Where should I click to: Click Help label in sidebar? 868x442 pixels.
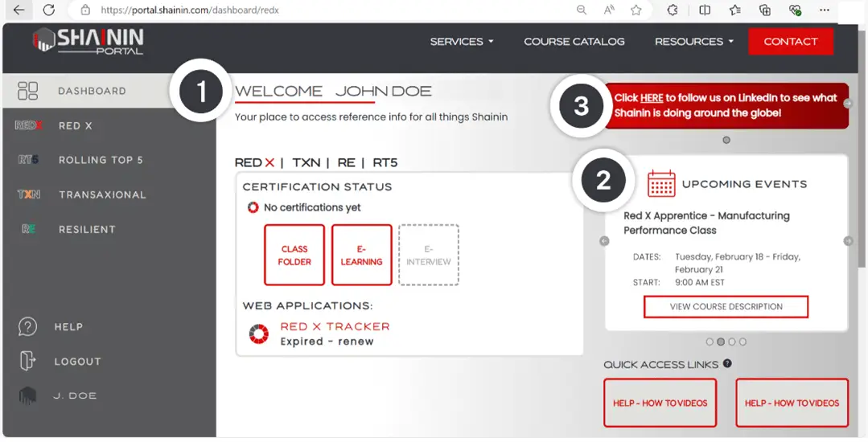pyautogui.click(x=68, y=327)
